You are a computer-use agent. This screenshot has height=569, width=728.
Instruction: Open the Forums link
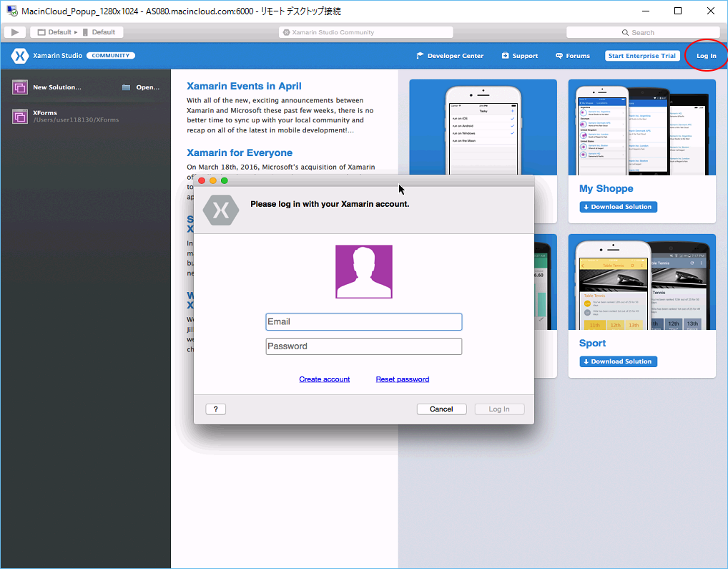coord(573,56)
